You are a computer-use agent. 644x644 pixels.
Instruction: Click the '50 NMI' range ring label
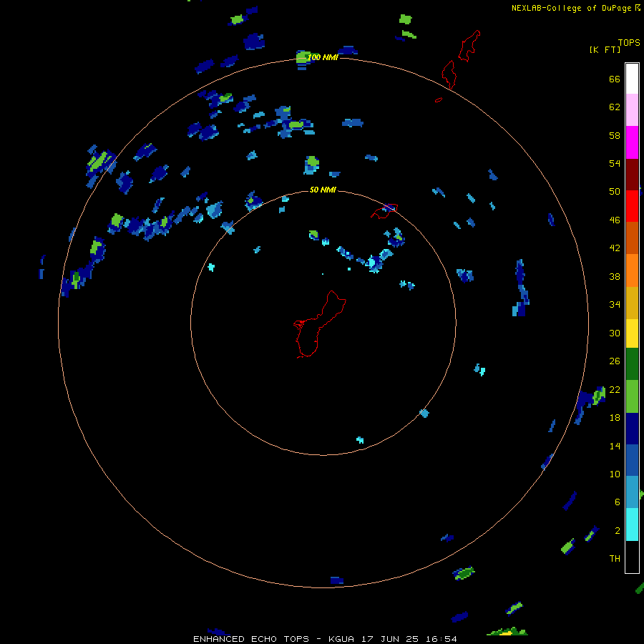[323, 190]
